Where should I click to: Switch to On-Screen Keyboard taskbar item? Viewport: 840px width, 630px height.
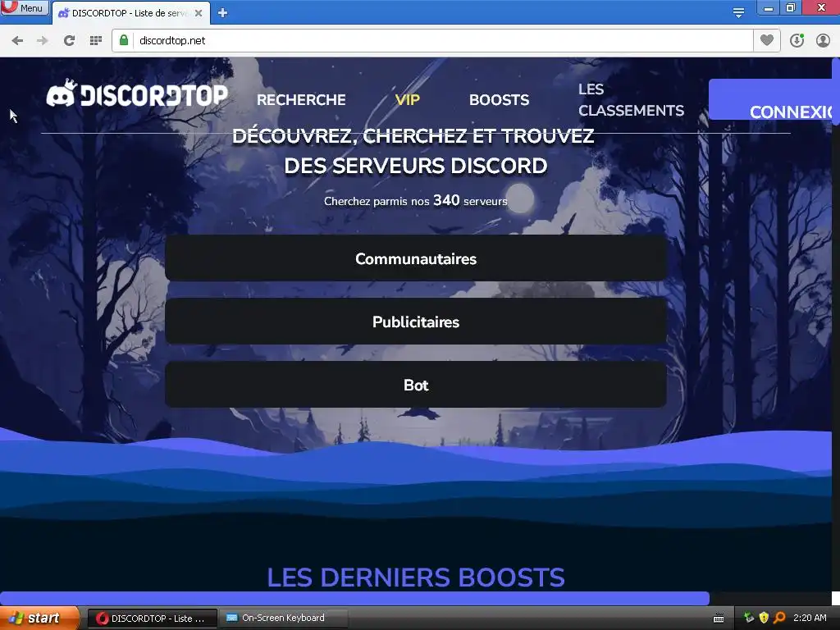(283, 619)
